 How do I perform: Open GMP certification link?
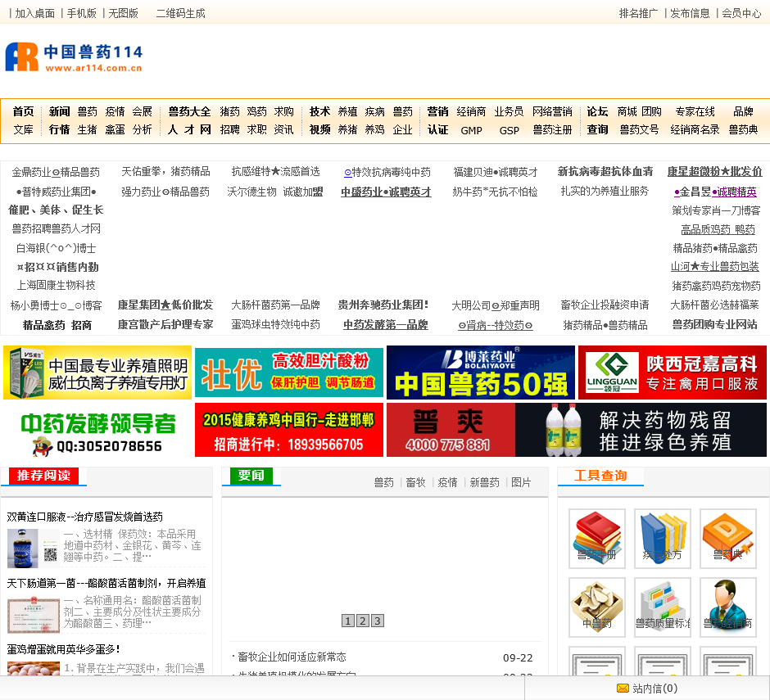tap(472, 130)
